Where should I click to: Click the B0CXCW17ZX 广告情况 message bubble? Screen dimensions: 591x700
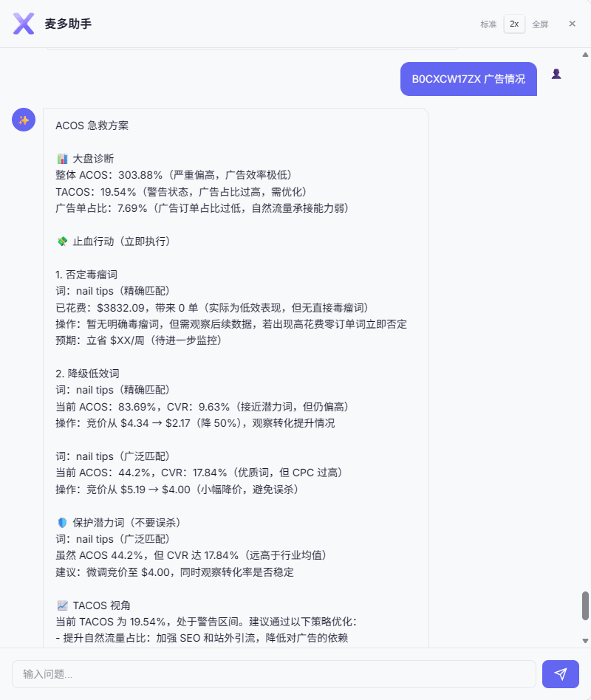tap(468, 78)
